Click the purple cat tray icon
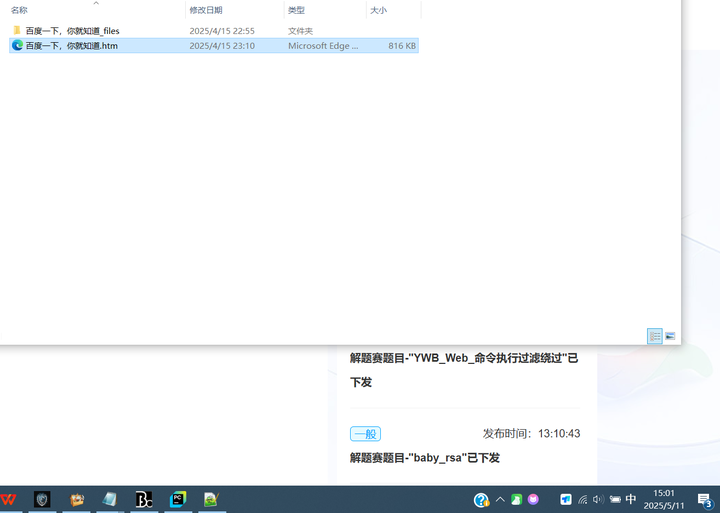 pos(533,499)
